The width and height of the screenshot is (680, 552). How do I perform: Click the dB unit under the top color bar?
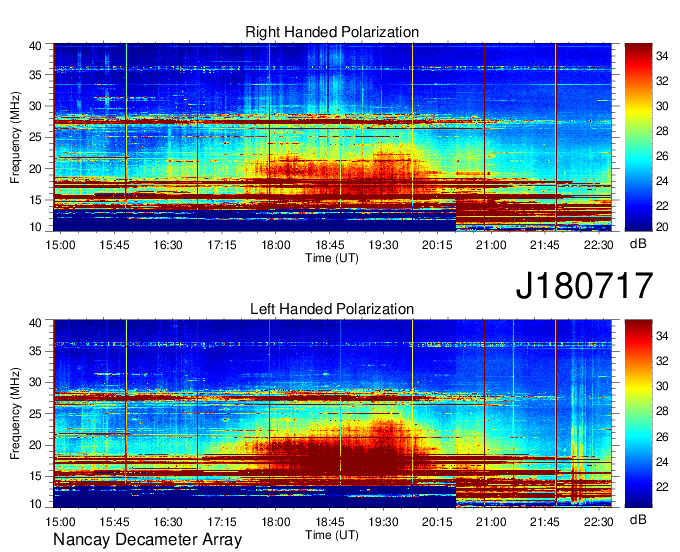638,244
